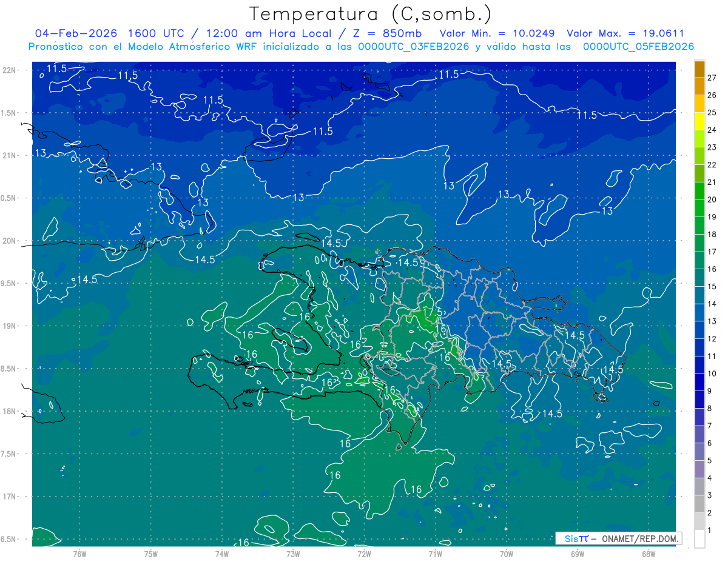Viewport: 728px width, 562px height.
Task: Click the '74W' longitude axis label
Action: pos(221,554)
